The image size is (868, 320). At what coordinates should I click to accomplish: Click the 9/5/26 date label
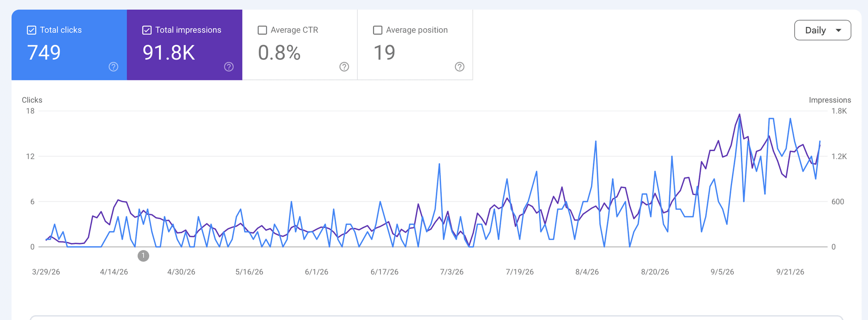pyautogui.click(x=723, y=272)
